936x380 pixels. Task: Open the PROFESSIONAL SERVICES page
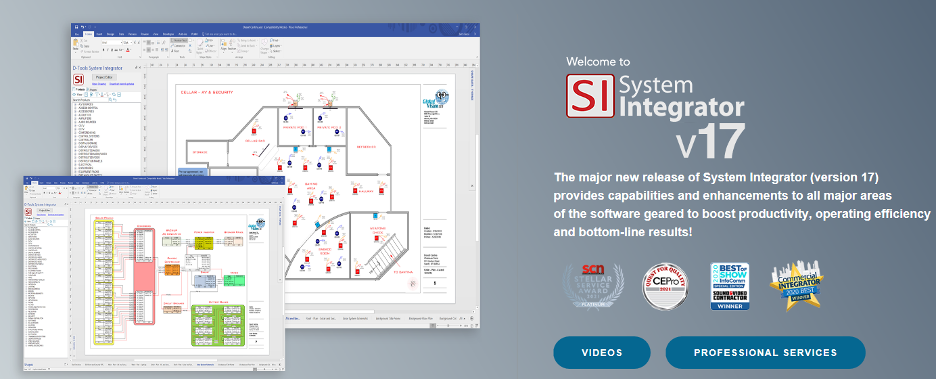point(765,353)
